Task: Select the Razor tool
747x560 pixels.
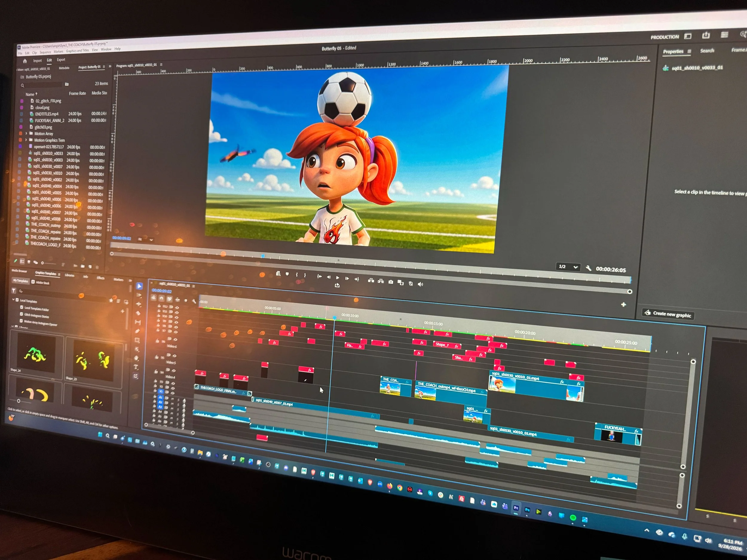Action: pyautogui.click(x=138, y=313)
